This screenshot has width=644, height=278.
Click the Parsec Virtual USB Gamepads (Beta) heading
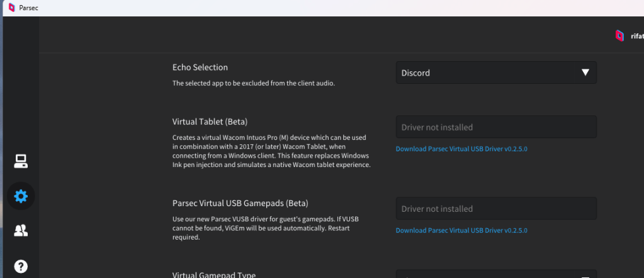(240, 203)
